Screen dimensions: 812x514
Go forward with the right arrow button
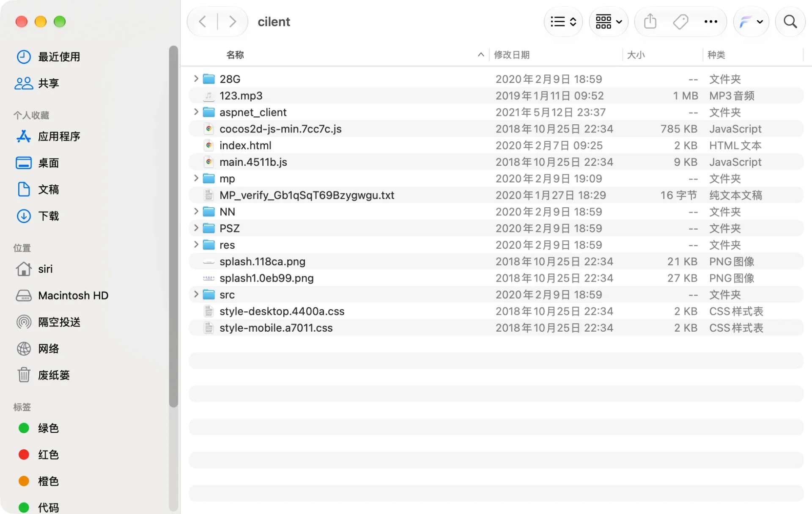pos(232,22)
